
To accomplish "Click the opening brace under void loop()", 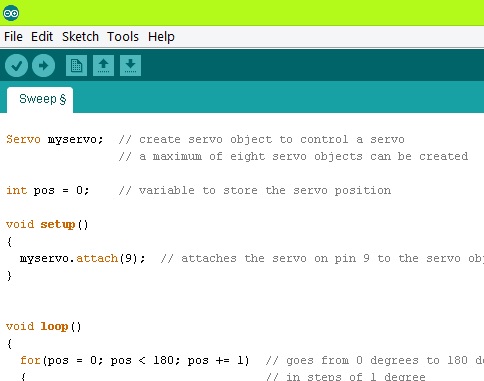I will point(9,343).
